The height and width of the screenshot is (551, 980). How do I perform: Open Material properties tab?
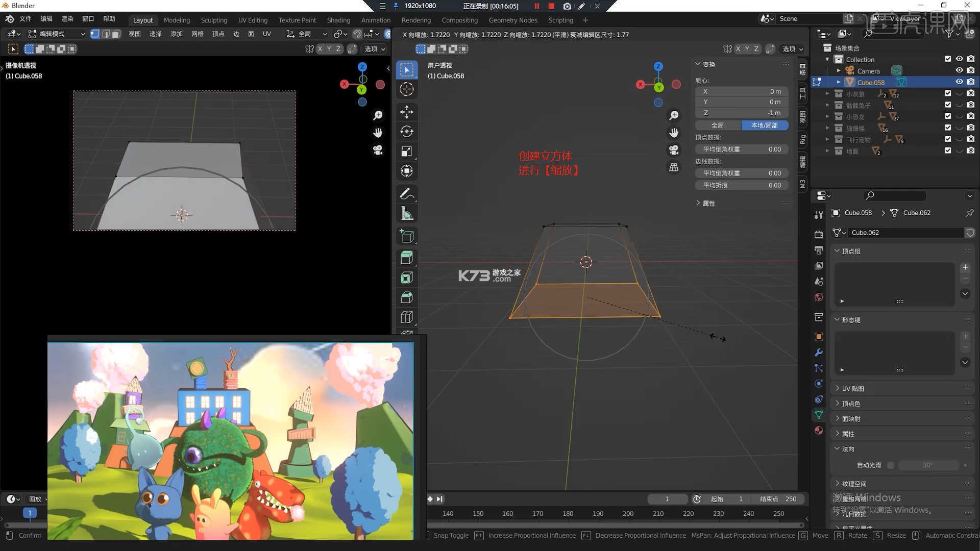coord(819,430)
